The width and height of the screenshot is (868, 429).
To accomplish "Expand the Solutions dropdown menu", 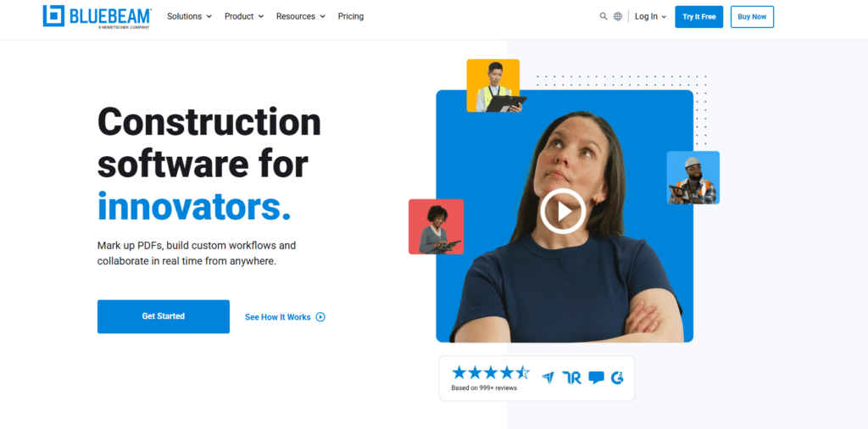I will click(189, 17).
